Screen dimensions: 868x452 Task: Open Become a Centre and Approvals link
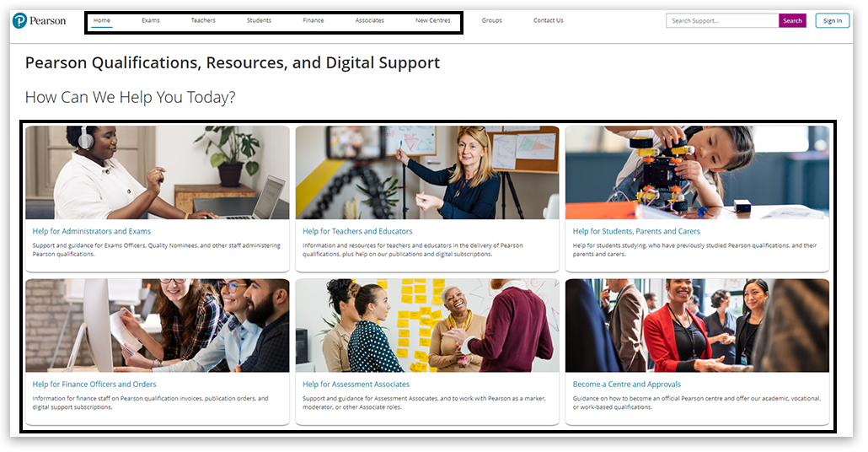point(627,385)
